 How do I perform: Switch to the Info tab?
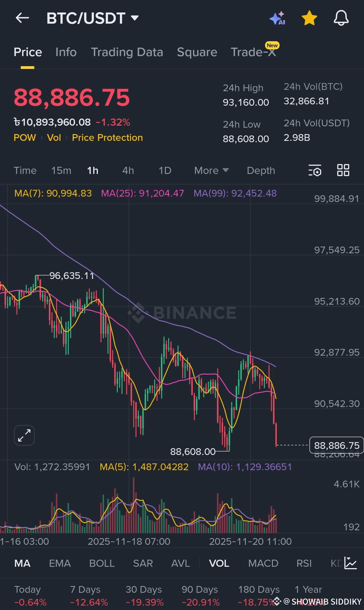(66, 52)
